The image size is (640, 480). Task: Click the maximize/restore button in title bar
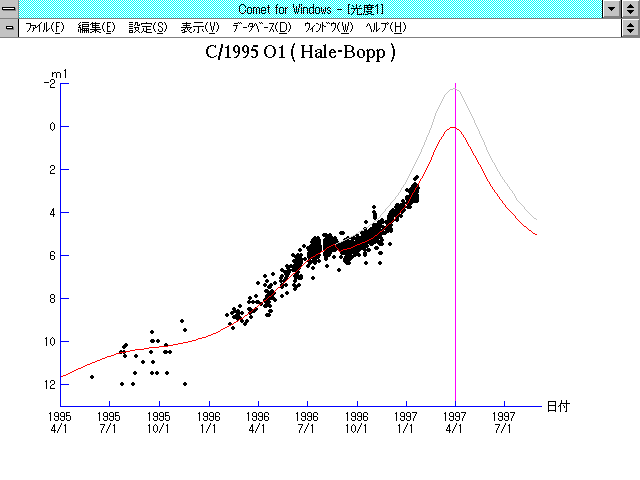point(630,9)
